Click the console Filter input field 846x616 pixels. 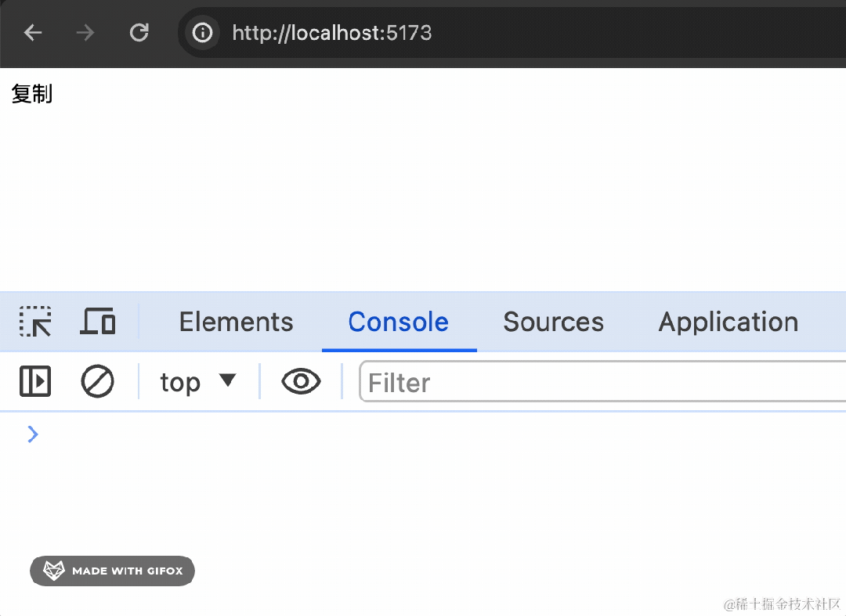595,382
